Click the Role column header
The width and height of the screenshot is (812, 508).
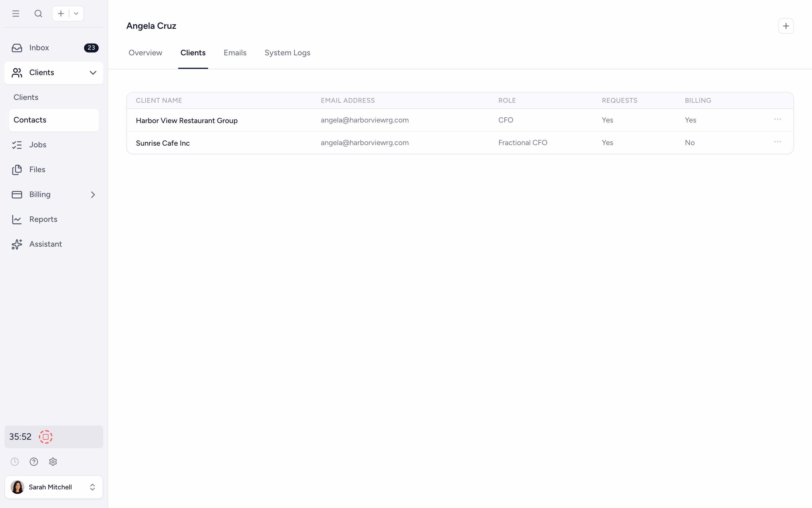(507, 100)
